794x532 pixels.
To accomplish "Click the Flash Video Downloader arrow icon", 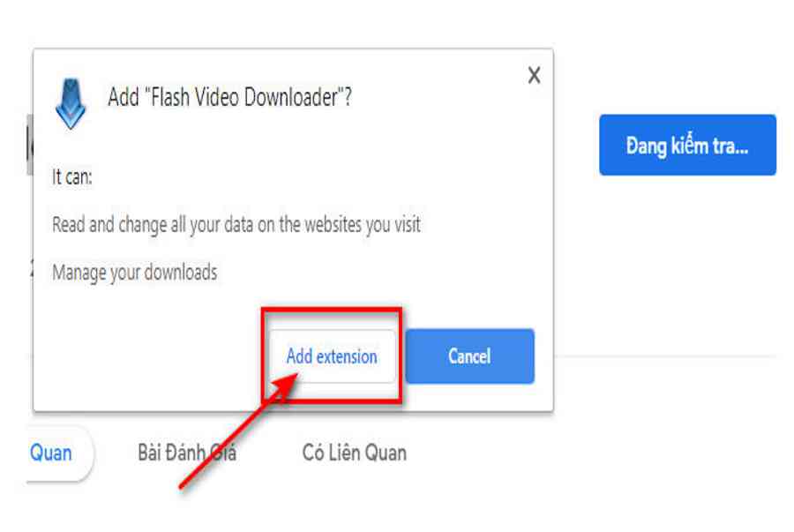I will (x=71, y=103).
